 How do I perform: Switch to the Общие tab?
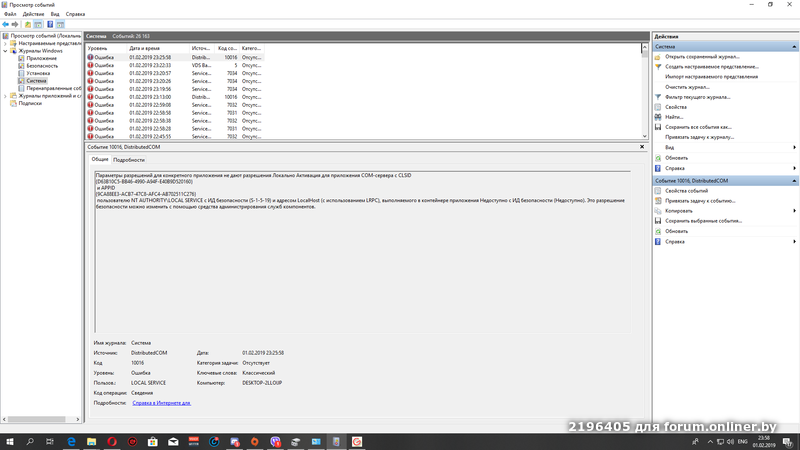click(x=99, y=159)
